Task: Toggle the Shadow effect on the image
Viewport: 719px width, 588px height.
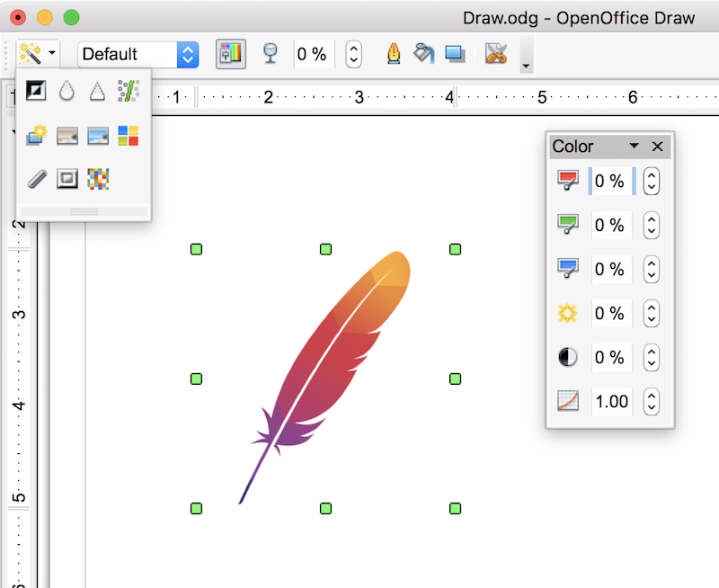Action: 455,54
